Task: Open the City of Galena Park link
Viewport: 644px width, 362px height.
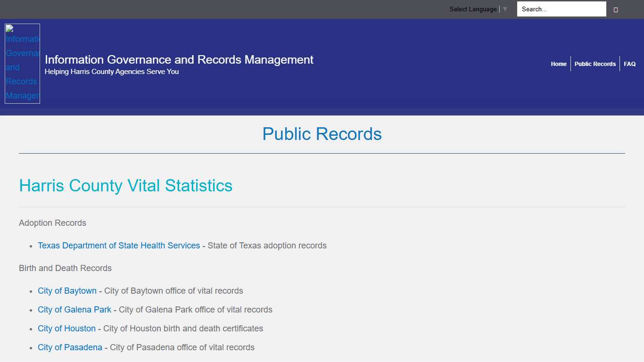Action: point(74,310)
